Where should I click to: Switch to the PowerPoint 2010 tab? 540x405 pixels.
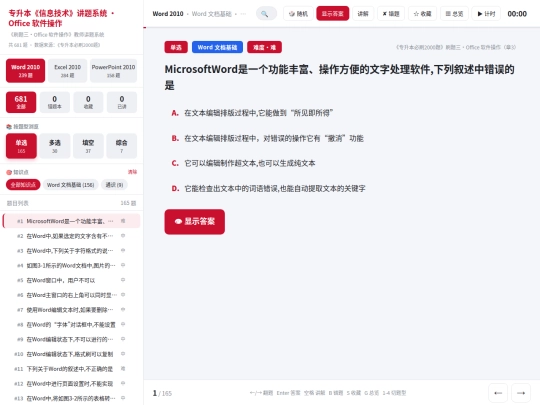[x=113, y=70]
